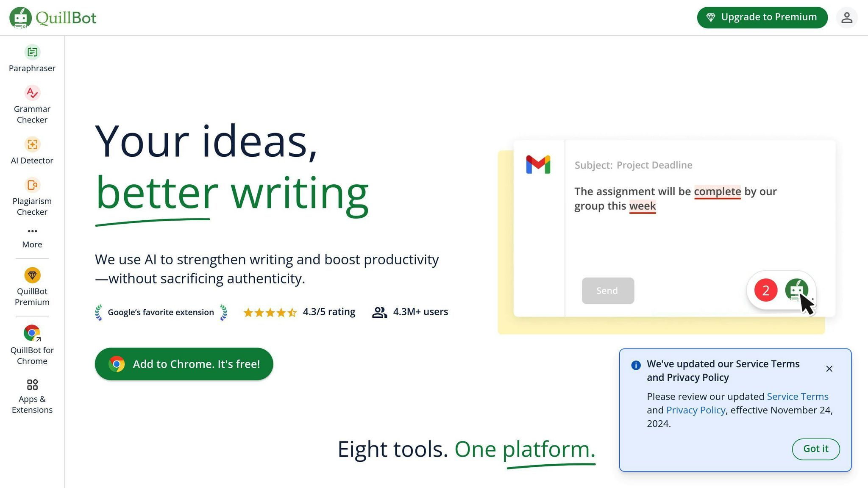Dismiss the terms notice with Got it
The image size is (868, 488).
coord(815,449)
